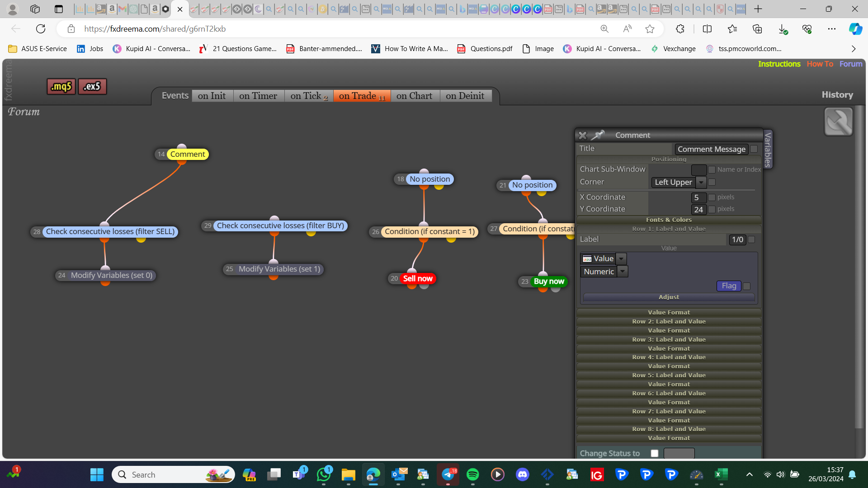Open the vertical Variables side tab
The height and width of the screenshot is (488, 868).
click(767, 150)
